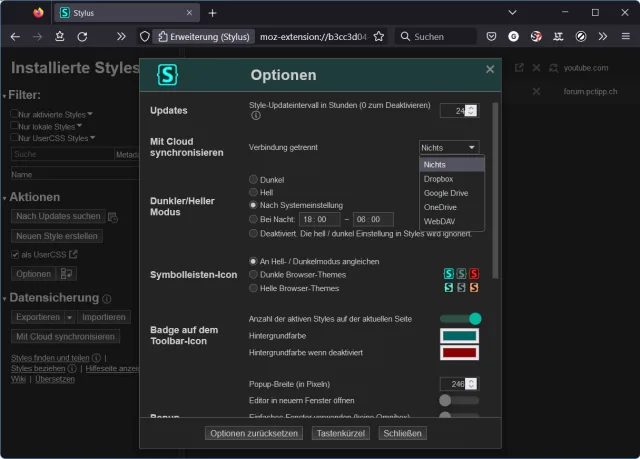Open the Firefox hamburger menu
This screenshot has width=640, height=459.
coord(627,36)
